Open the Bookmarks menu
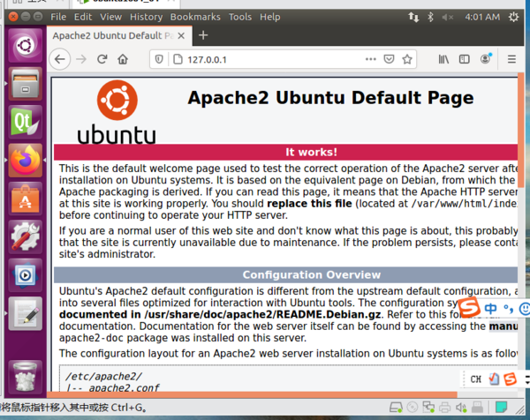Image resolution: width=530 pixels, height=420 pixels. (x=195, y=17)
